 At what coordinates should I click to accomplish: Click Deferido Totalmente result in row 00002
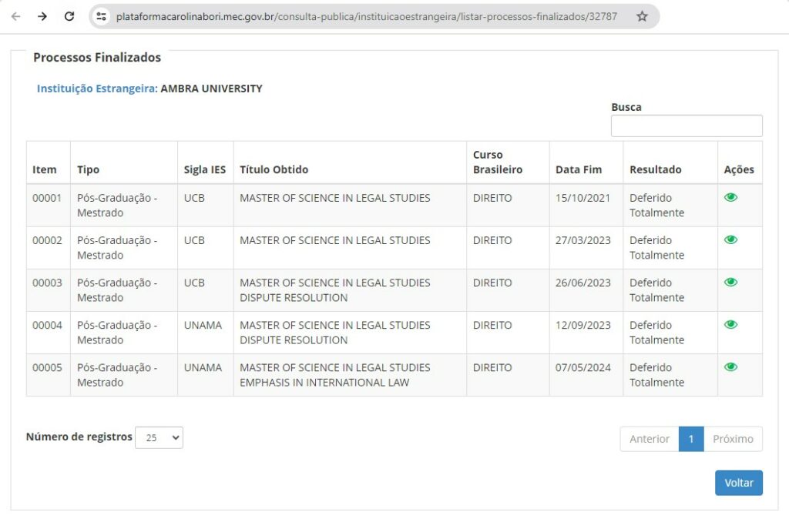pyautogui.click(x=656, y=248)
